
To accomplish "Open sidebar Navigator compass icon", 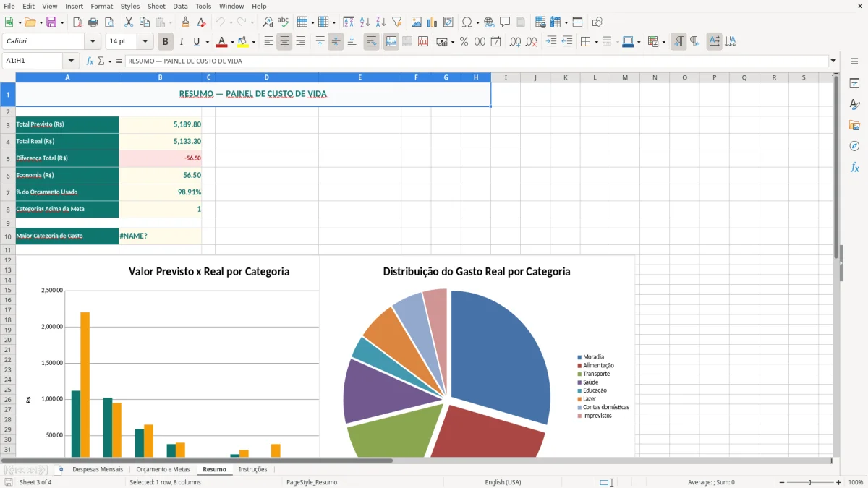I will tap(854, 146).
